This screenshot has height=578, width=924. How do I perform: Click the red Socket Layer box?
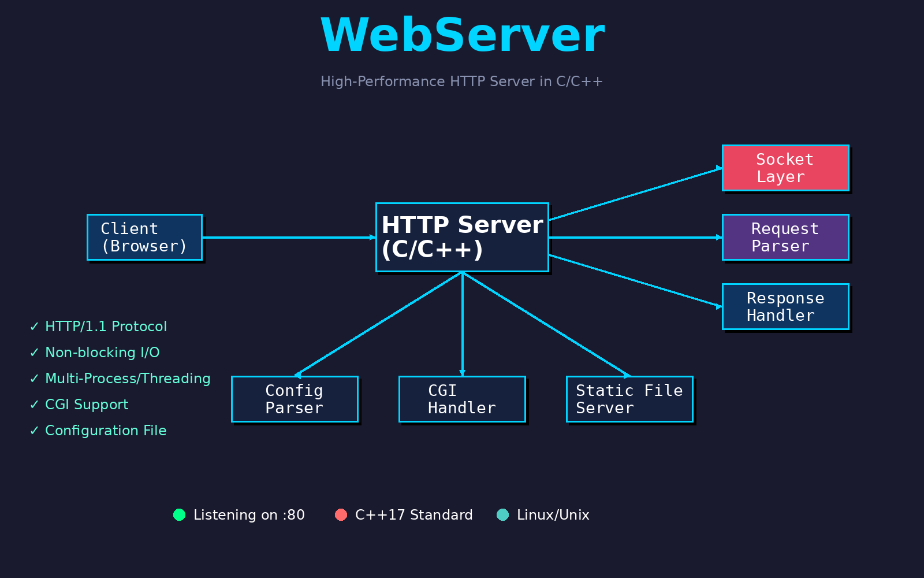click(785, 168)
